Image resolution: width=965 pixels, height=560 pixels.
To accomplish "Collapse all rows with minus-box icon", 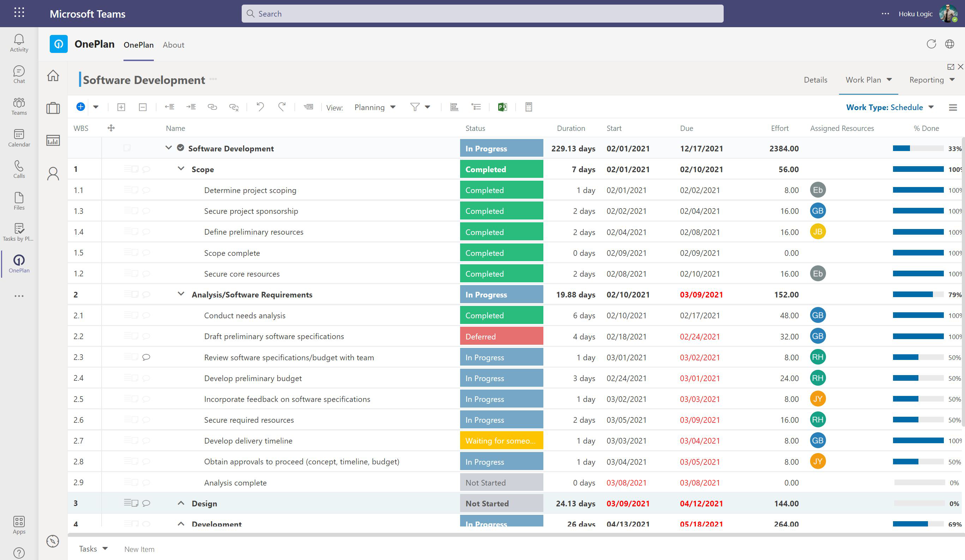I will pos(143,107).
